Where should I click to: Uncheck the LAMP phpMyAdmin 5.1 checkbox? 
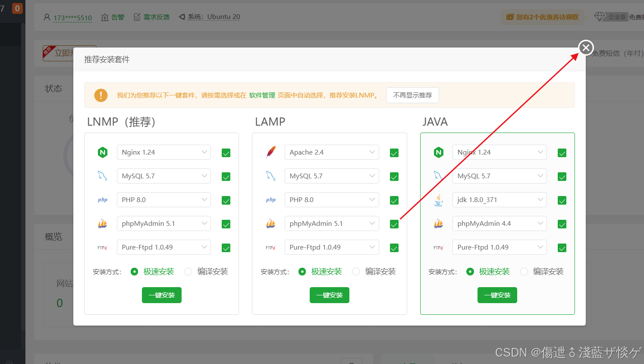tap(394, 224)
